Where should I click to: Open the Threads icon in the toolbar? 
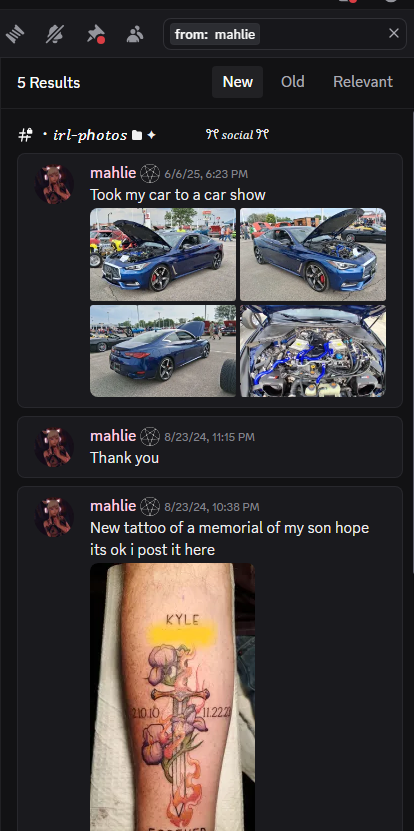tap(15, 34)
